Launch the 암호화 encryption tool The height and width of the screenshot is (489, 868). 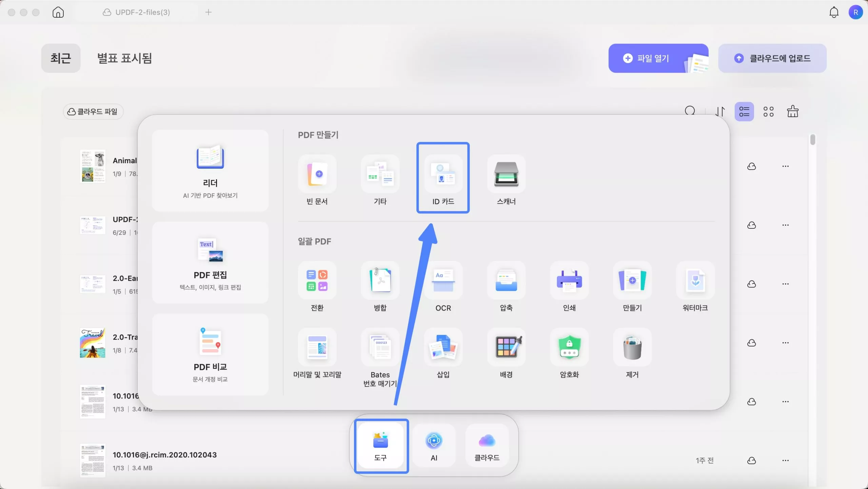[569, 347]
